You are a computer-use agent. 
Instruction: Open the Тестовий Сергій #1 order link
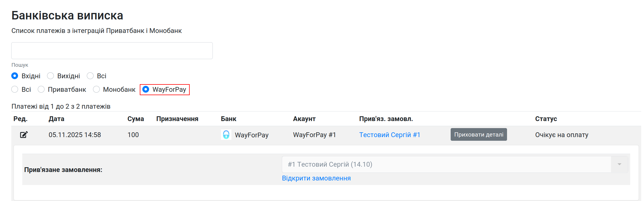click(x=390, y=135)
